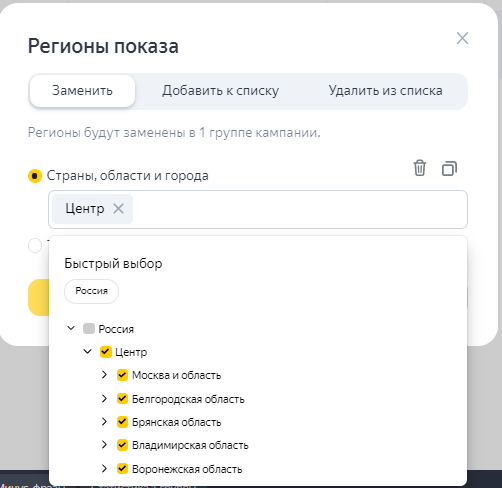
Task: Uncheck the Центр checkbox
Action: click(106, 352)
